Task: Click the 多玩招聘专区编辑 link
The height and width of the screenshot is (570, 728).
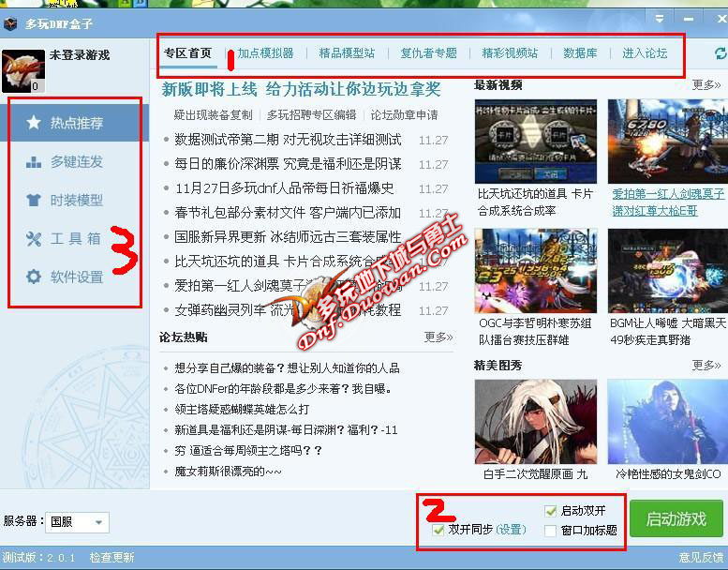Action: pyautogui.click(x=312, y=114)
